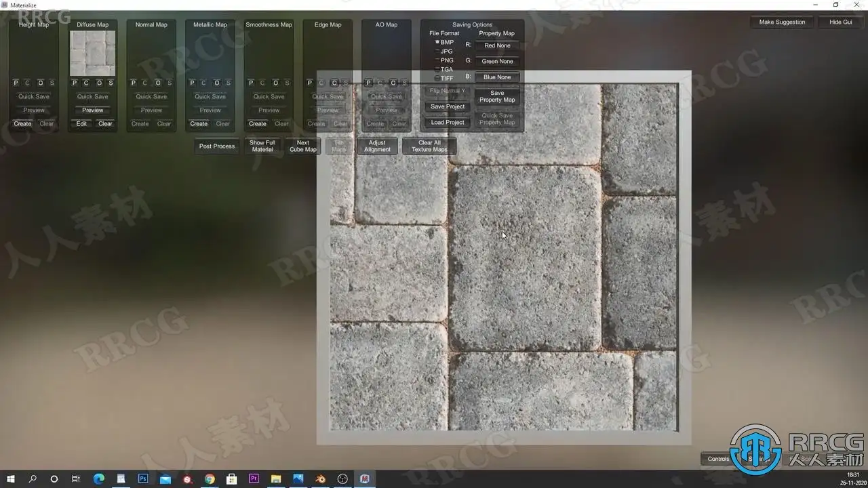Viewport: 868px width, 488px height.
Task: Open File Explorer from taskbar
Action: pyautogui.click(x=276, y=479)
